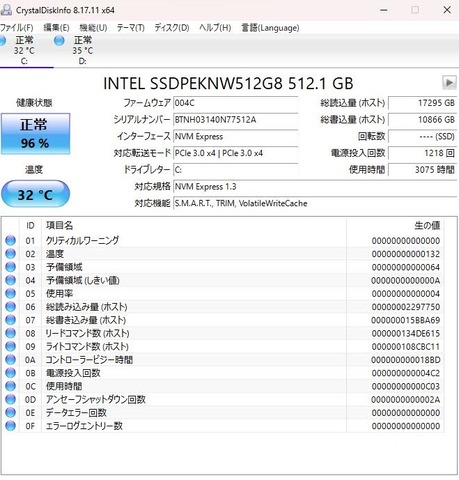Click the features field S.M.A.R.T., TRIM

pos(315,203)
